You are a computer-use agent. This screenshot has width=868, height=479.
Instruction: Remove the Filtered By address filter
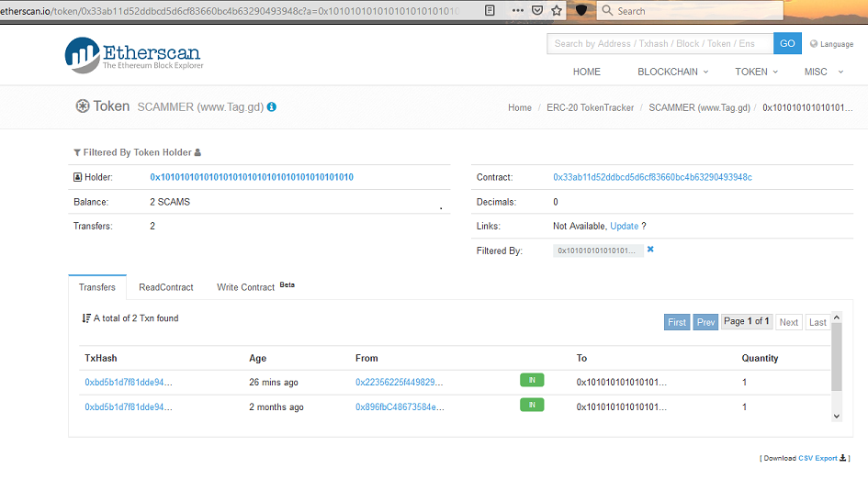tap(650, 250)
